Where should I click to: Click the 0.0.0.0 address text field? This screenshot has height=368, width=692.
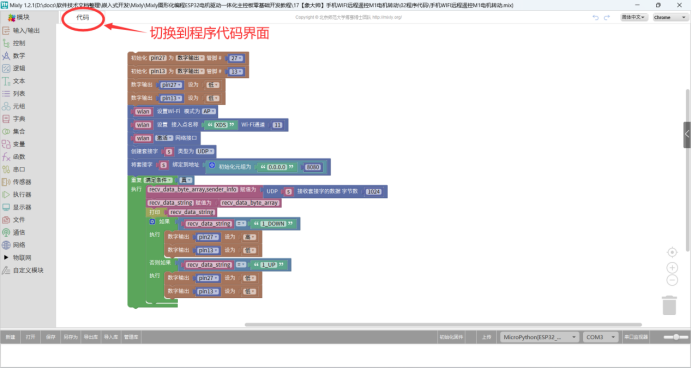coord(277,167)
